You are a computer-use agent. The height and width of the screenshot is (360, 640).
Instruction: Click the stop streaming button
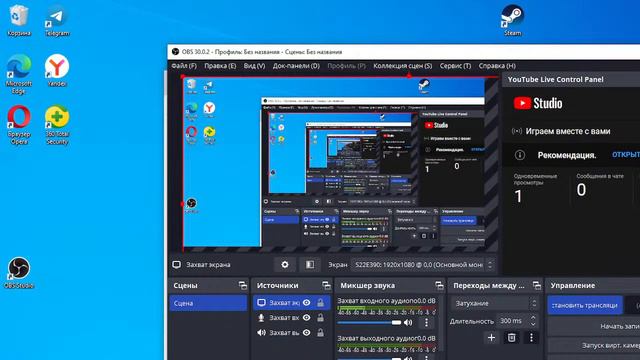coord(585,305)
